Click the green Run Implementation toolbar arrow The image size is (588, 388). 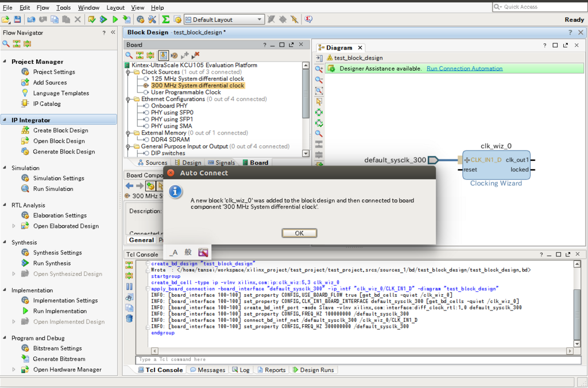coord(115,20)
